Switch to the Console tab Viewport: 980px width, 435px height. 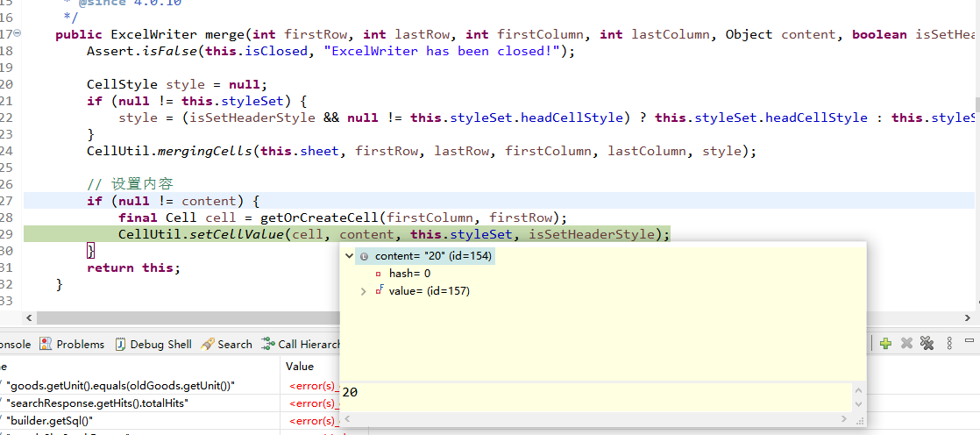(14, 344)
